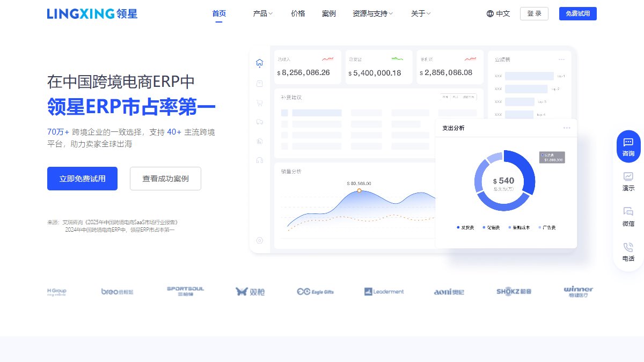The height and width of the screenshot is (362, 644).
Task: Expand the 资源与支持 dropdown
Action: click(x=373, y=13)
